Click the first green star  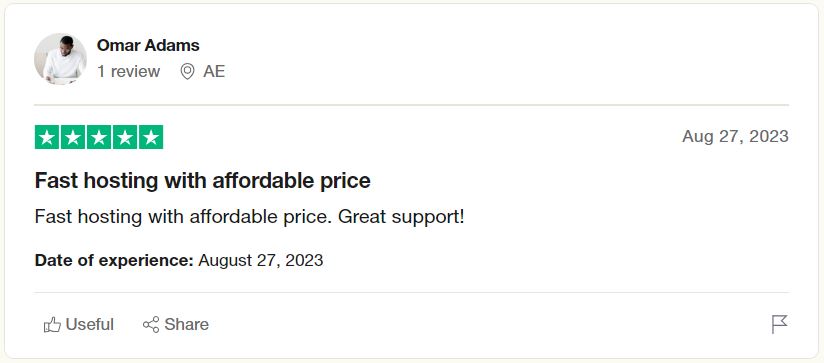click(x=47, y=137)
